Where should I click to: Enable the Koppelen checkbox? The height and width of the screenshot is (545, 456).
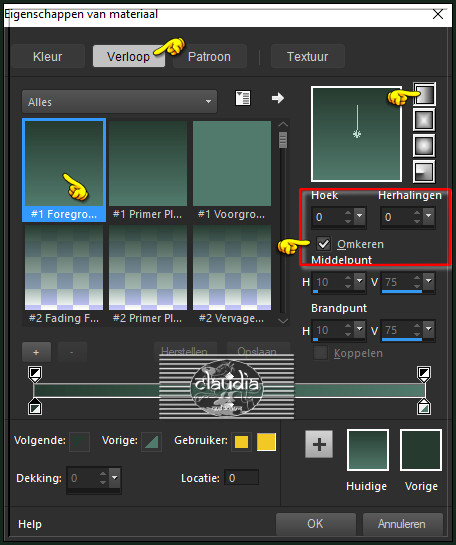click(x=320, y=353)
